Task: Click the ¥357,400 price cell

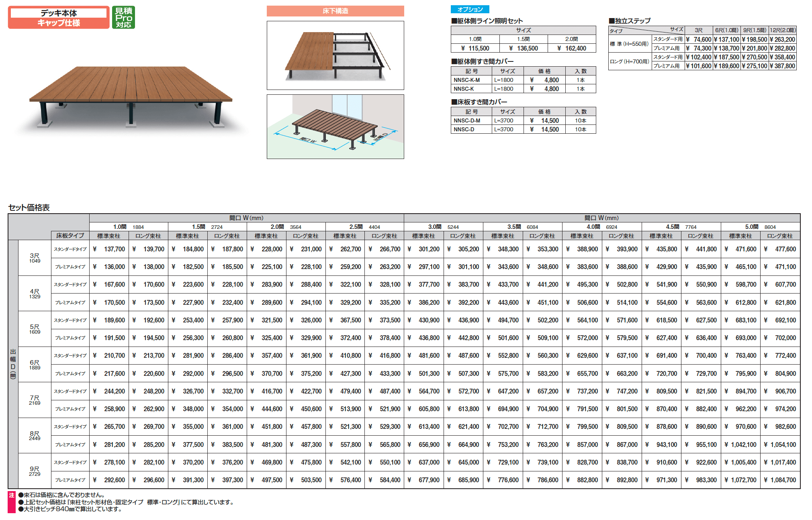Action: coord(266,355)
